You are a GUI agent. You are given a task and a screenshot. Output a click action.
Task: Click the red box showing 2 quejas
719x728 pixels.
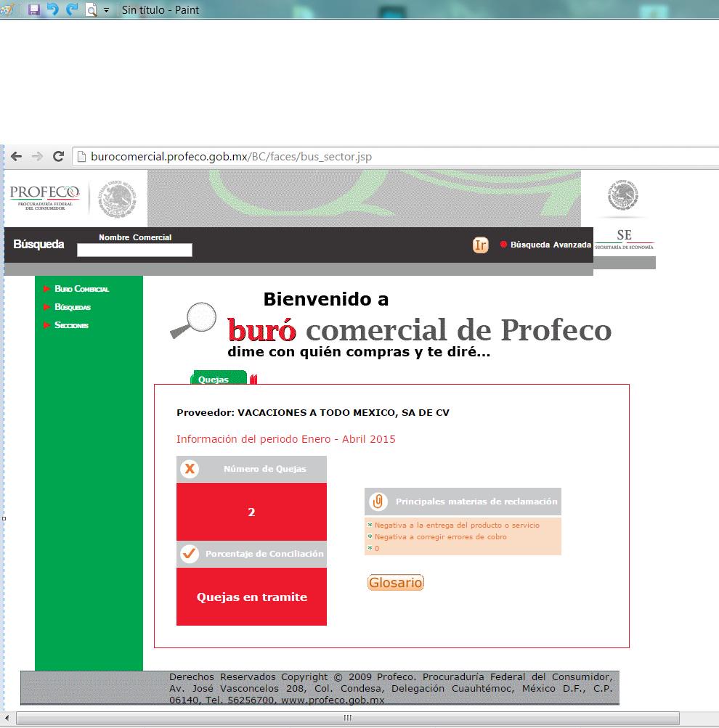[251, 512]
